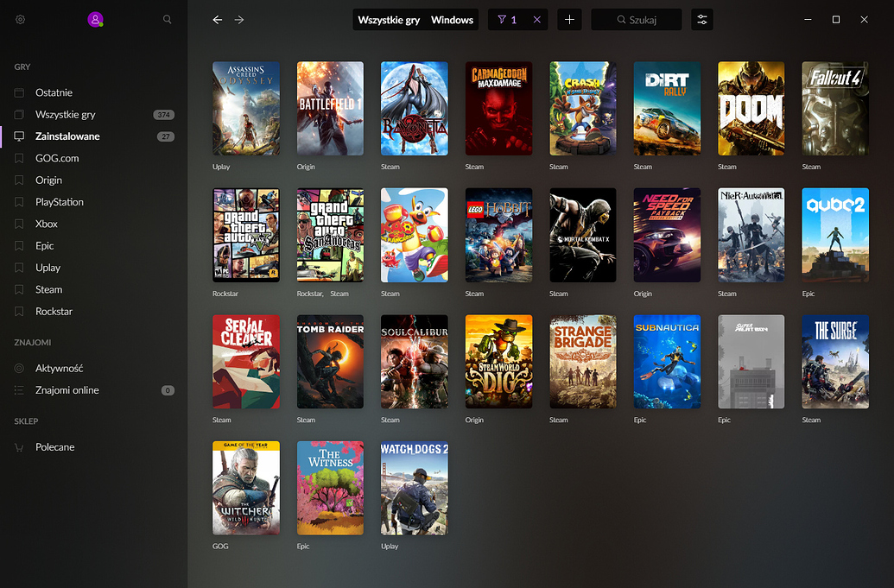Open Strange Brigade game cover

coord(583,362)
